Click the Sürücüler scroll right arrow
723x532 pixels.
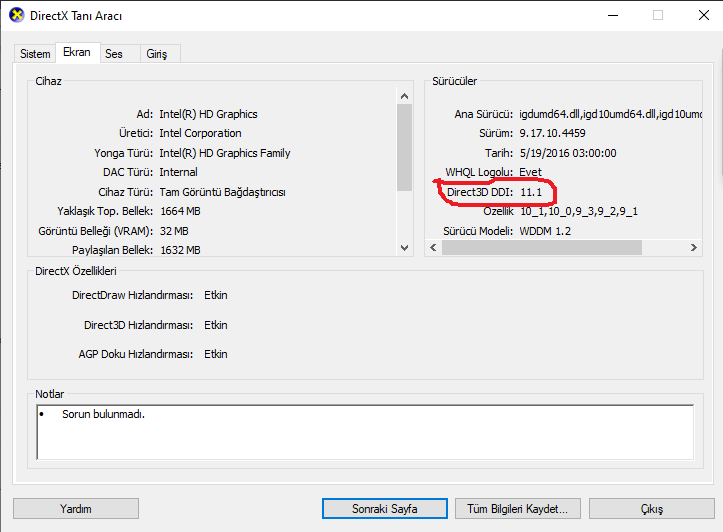coord(693,248)
